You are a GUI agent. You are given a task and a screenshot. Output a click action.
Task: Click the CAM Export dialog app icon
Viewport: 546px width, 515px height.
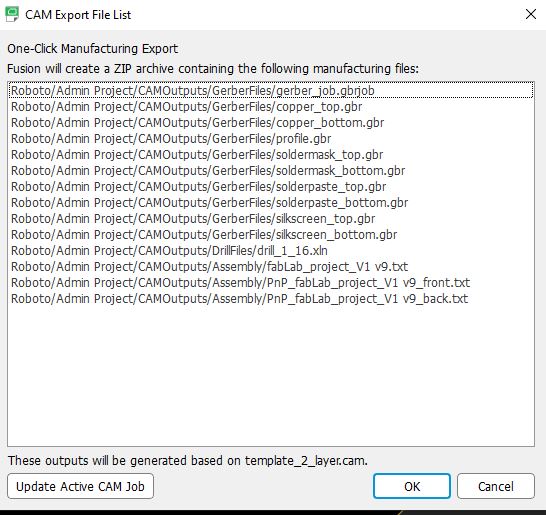[x=12, y=14]
